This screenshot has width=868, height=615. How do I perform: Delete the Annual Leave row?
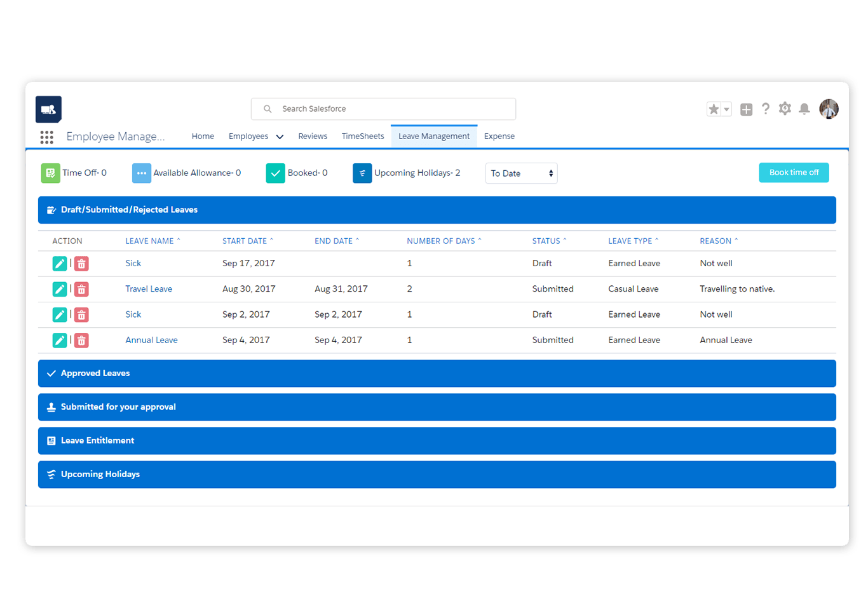pos(81,341)
